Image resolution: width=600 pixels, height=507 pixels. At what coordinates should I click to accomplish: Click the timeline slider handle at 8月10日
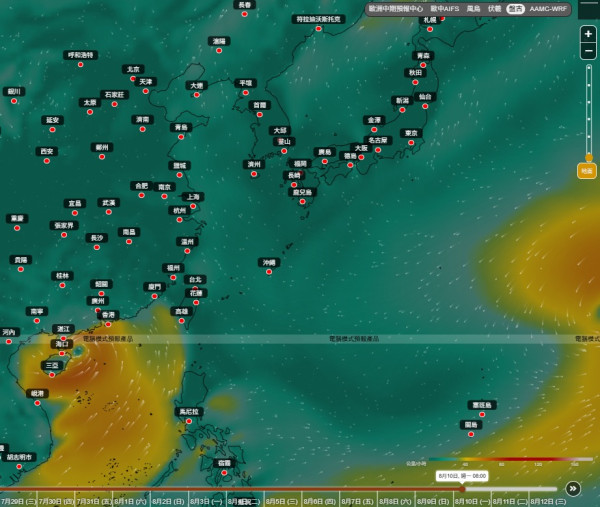point(462,489)
